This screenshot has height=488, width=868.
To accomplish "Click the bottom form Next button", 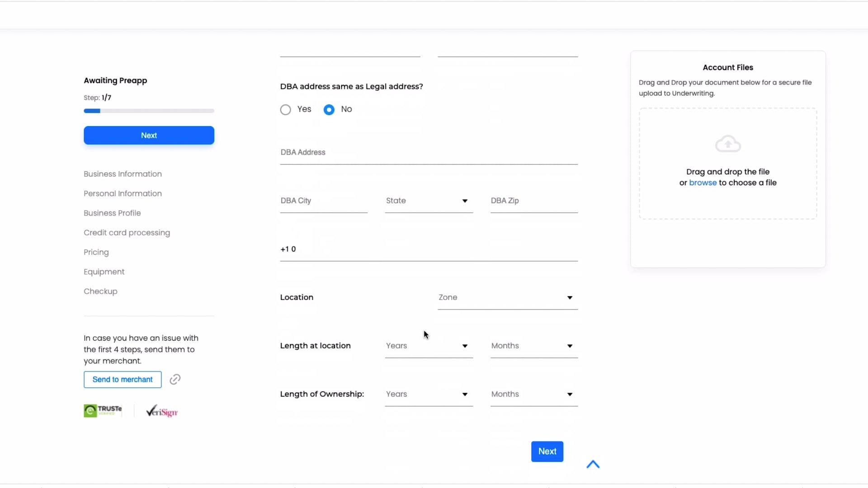I will 547,451.
